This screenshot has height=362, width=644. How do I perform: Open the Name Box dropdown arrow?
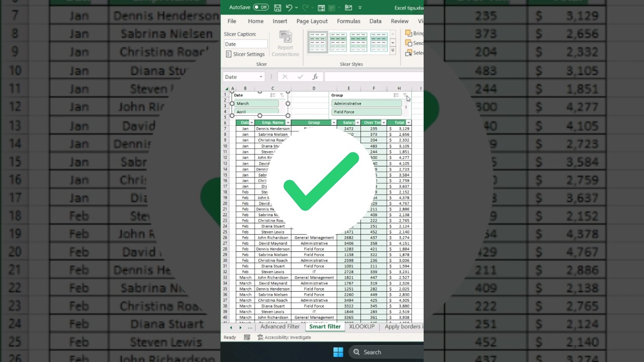(261, 77)
